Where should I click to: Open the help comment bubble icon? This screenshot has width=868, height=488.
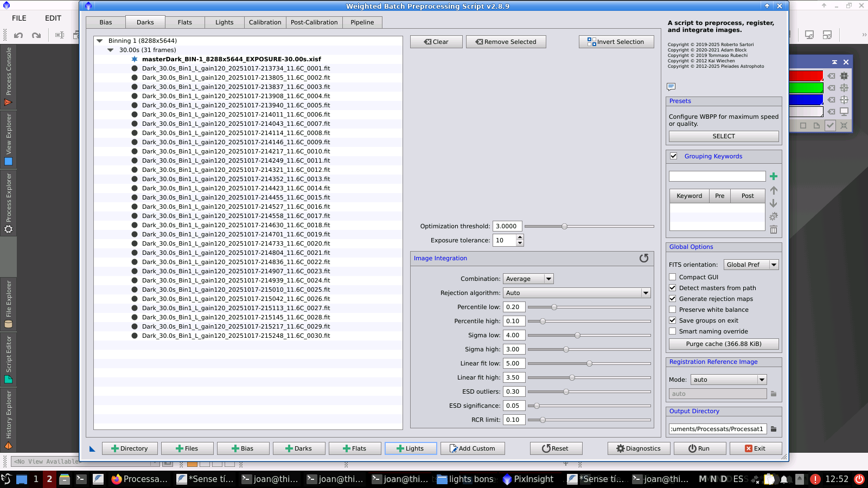[671, 87]
